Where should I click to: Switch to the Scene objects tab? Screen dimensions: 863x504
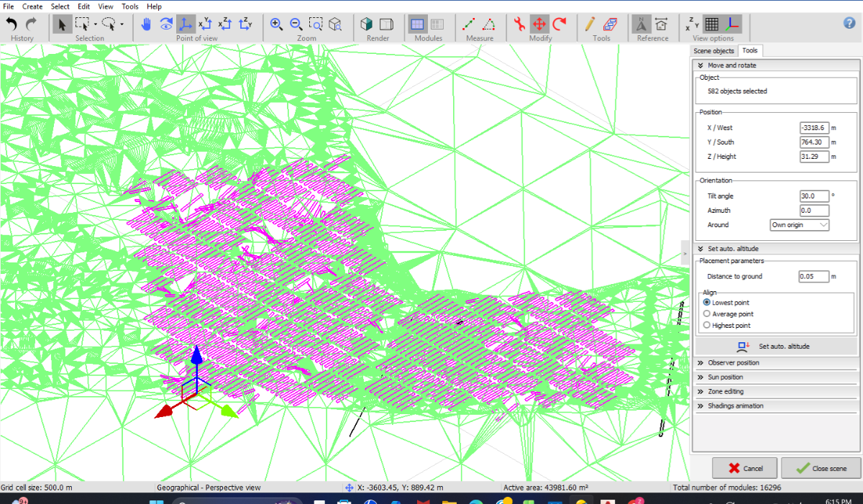tap(713, 51)
